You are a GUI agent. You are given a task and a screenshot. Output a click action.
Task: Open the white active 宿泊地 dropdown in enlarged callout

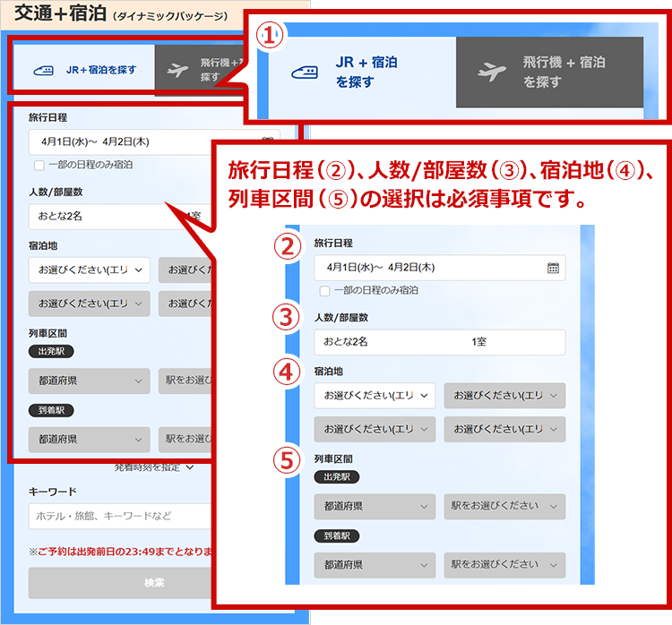(x=375, y=396)
